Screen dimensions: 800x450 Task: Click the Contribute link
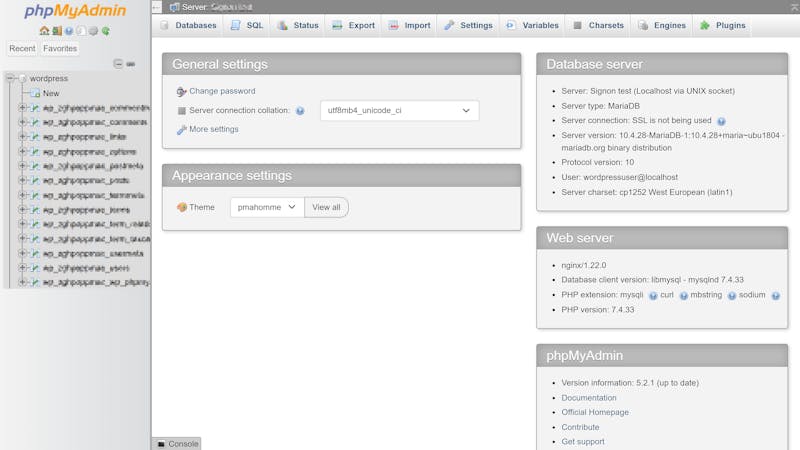(580, 427)
